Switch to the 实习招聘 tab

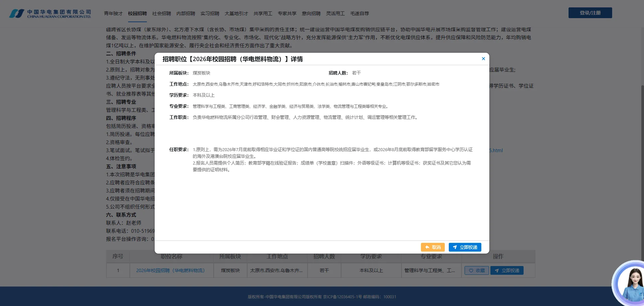(210, 13)
